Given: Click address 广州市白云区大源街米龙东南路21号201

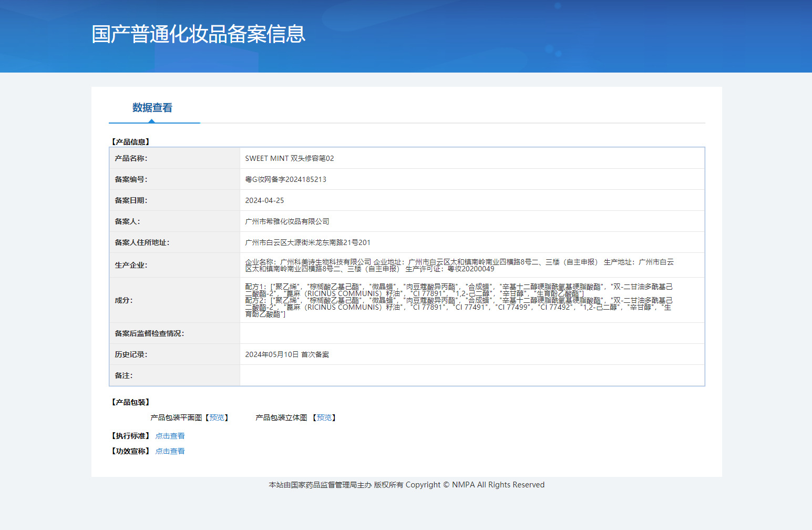Looking at the screenshot, I should pos(307,242).
